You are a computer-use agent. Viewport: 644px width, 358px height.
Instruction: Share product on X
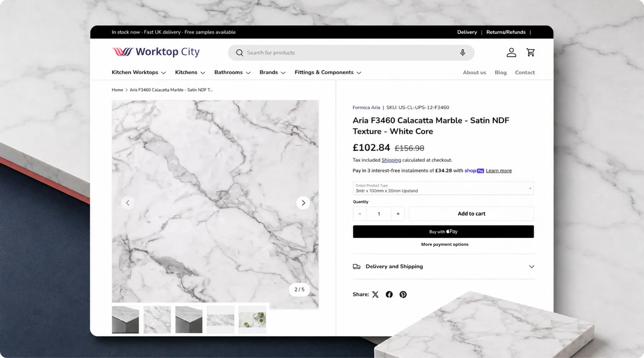(375, 294)
